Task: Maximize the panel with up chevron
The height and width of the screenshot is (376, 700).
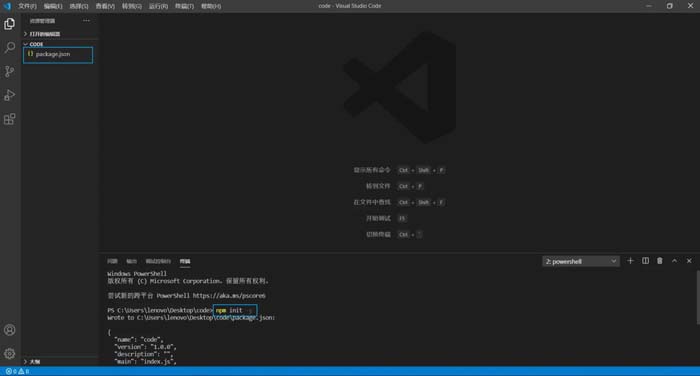Action: pyautogui.click(x=674, y=261)
